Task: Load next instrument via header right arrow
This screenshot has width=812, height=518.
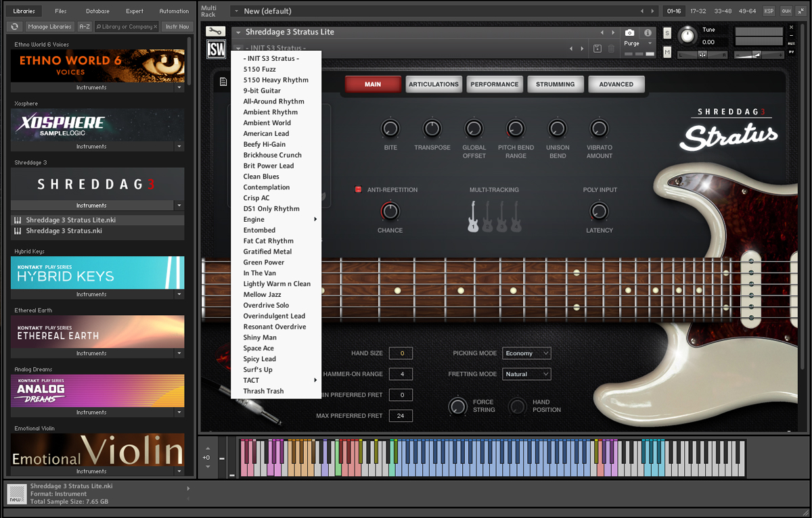Action: click(x=613, y=32)
